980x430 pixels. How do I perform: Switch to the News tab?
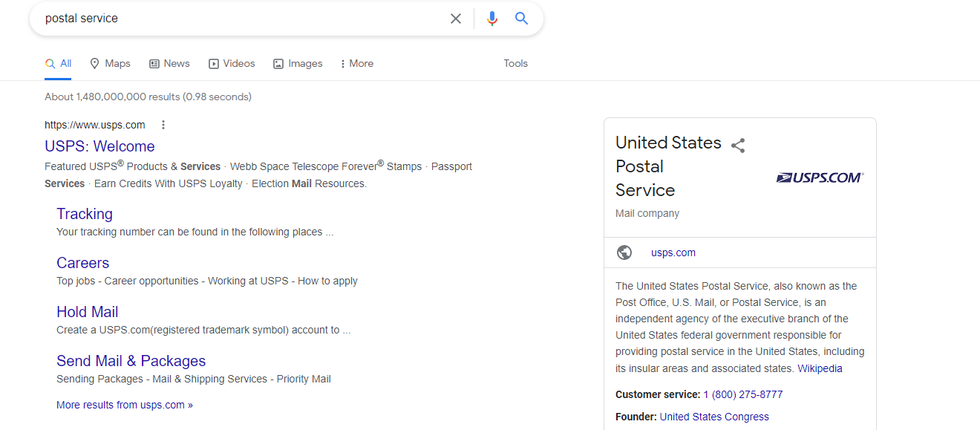pyautogui.click(x=169, y=64)
